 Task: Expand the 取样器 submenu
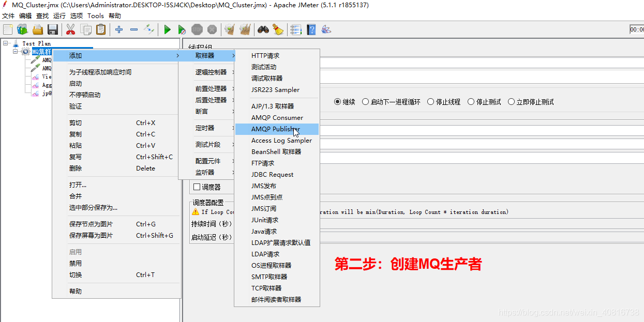tap(206, 55)
